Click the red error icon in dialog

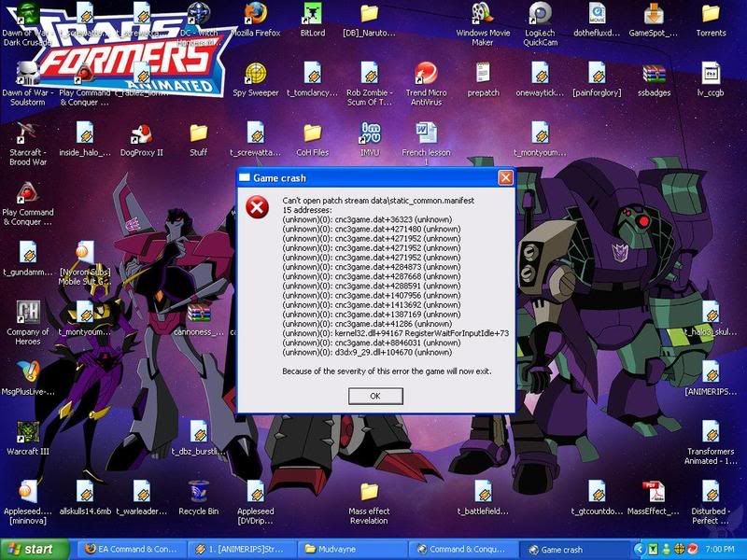pos(257,207)
